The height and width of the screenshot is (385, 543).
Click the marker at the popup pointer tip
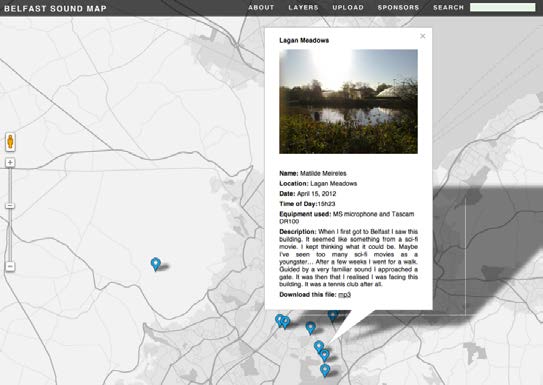(319, 347)
